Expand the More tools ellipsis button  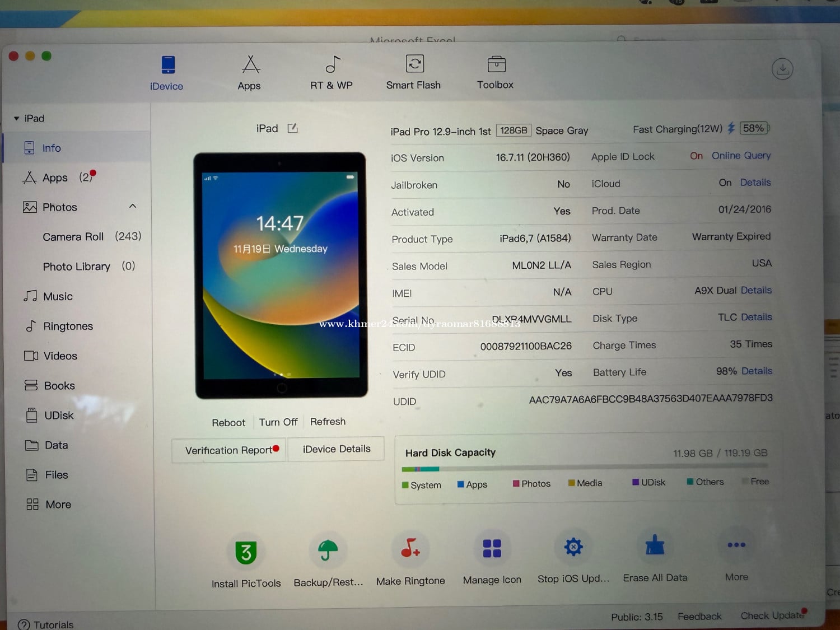[736, 545]
